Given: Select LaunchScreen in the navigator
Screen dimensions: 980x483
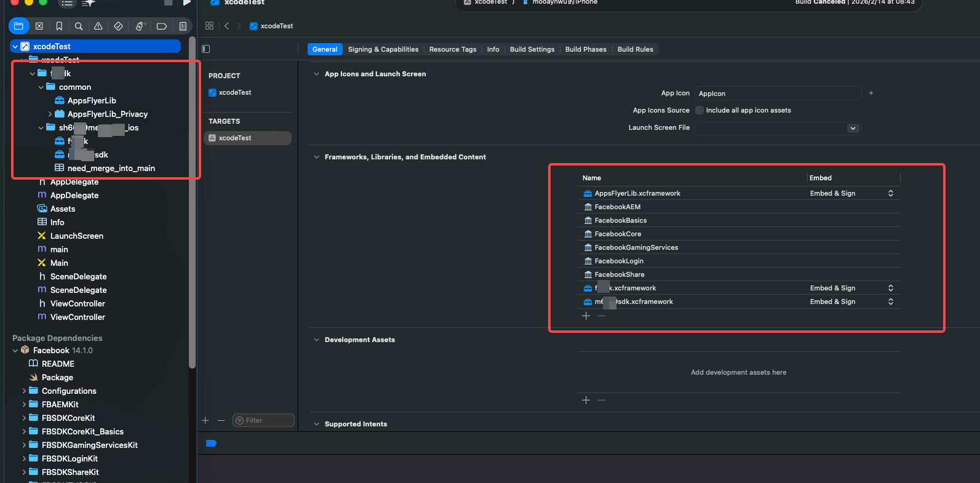Looking at the screenshot, I should coord(77,236).
